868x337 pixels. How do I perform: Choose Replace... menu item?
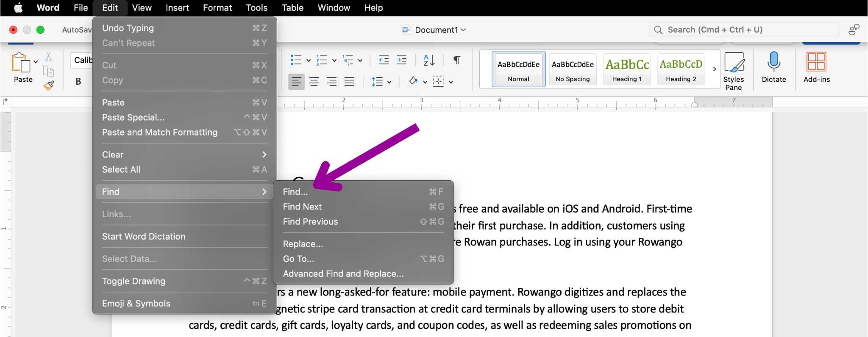[x=364, y=244]
